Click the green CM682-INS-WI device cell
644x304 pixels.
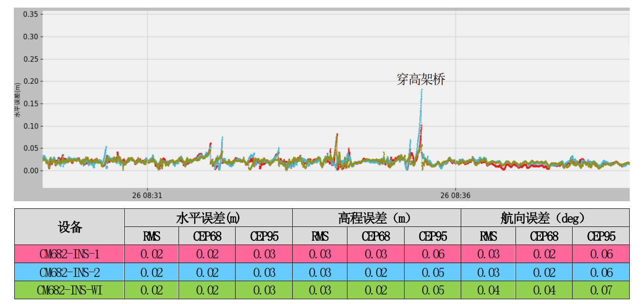point(69,290)
